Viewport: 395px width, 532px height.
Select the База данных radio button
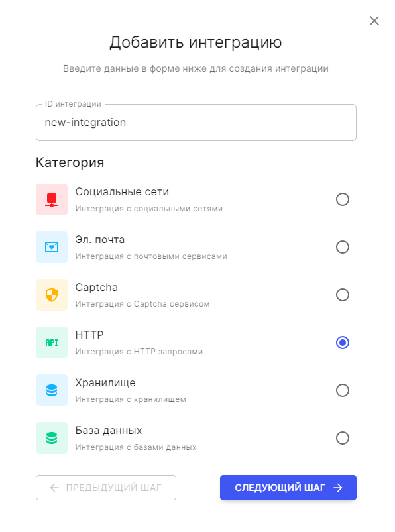(343, 438)
